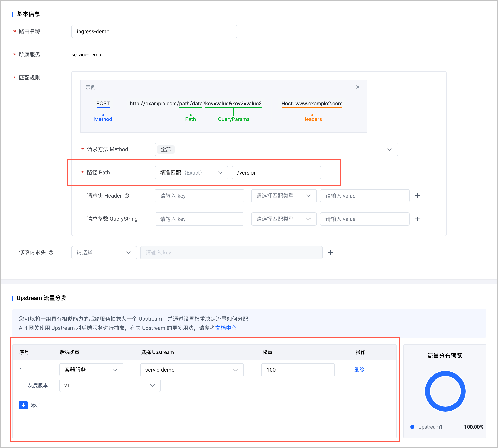Open the 精准匹配 (Exact) path match dropdown

coord(191,172)
